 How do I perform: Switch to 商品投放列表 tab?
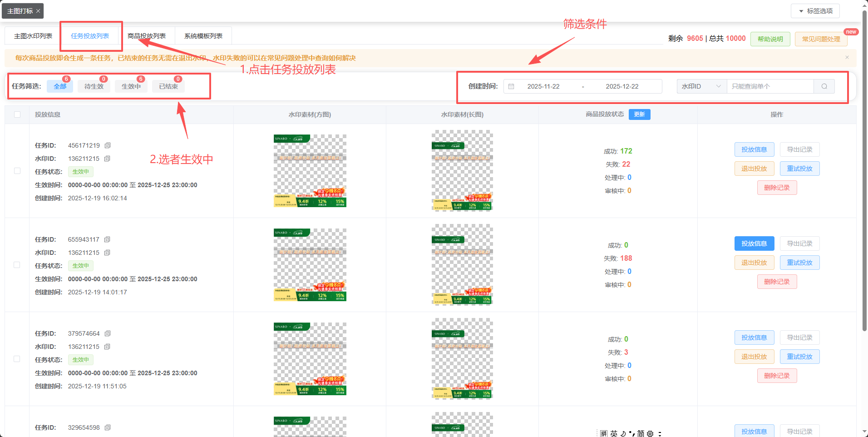coord(146,36)
